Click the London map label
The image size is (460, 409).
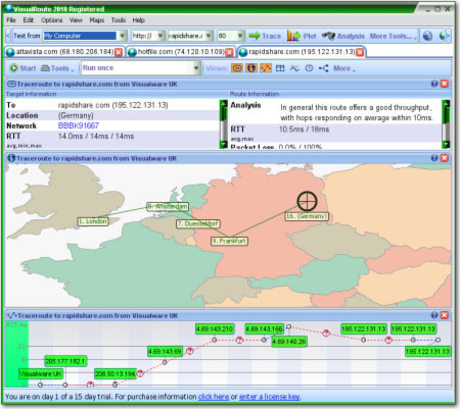(93, 221)
